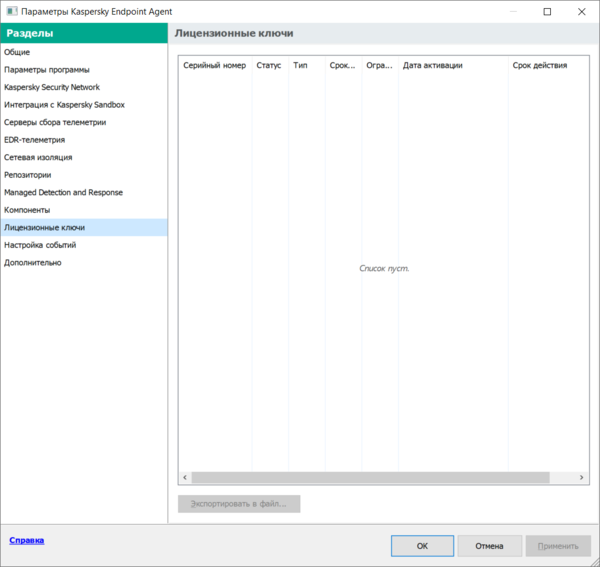
Task: Click the Статус column header
Action: 270,65
